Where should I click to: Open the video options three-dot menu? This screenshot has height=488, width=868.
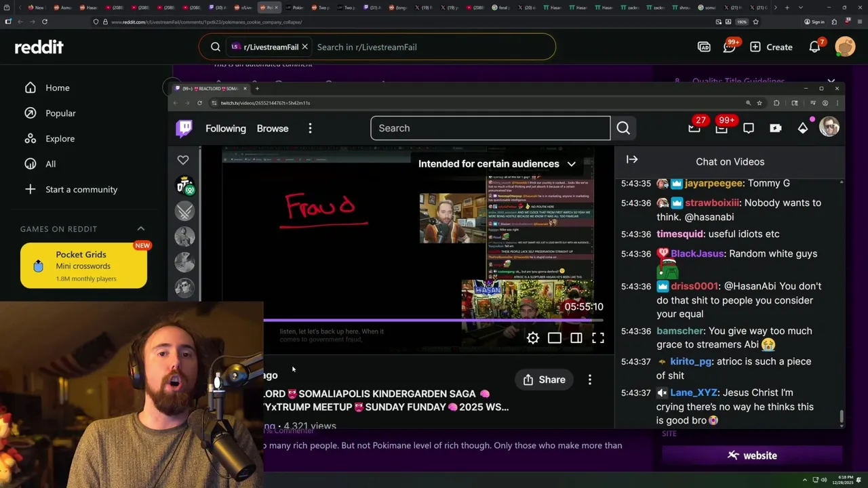pyautogui.click(x=590, y=380)
